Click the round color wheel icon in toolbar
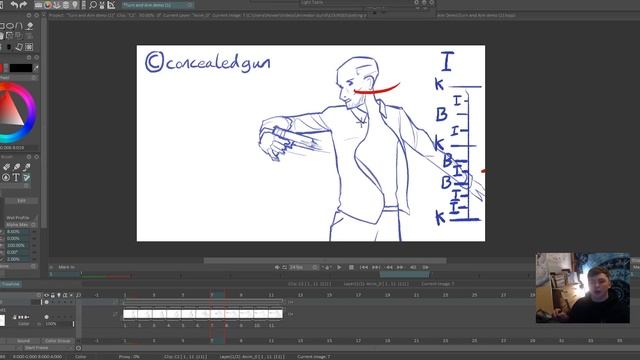Screen dimensions: 640x360 pyautogui.click(x=48, y=5)
